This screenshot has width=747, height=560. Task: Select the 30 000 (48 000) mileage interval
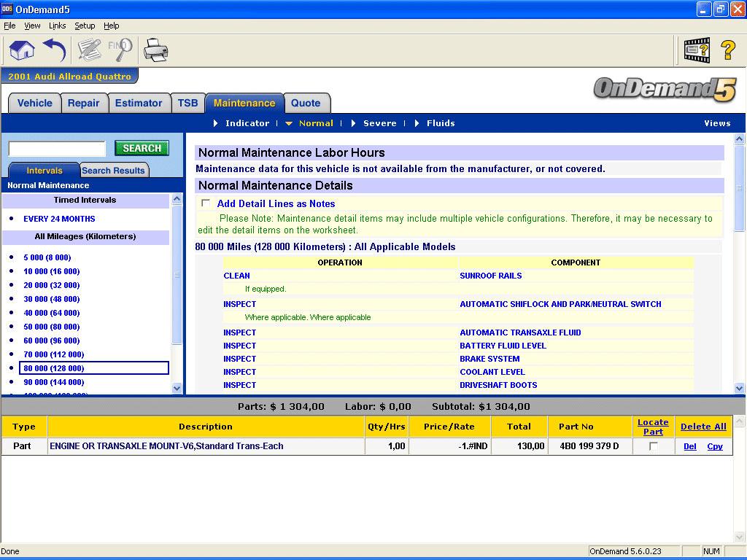click(52, 299)
